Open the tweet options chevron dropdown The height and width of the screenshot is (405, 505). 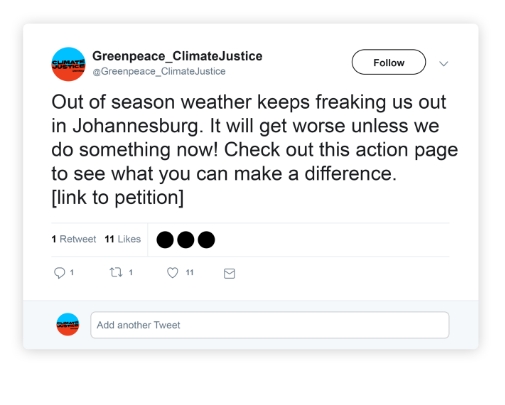click(x=443, y=63)
